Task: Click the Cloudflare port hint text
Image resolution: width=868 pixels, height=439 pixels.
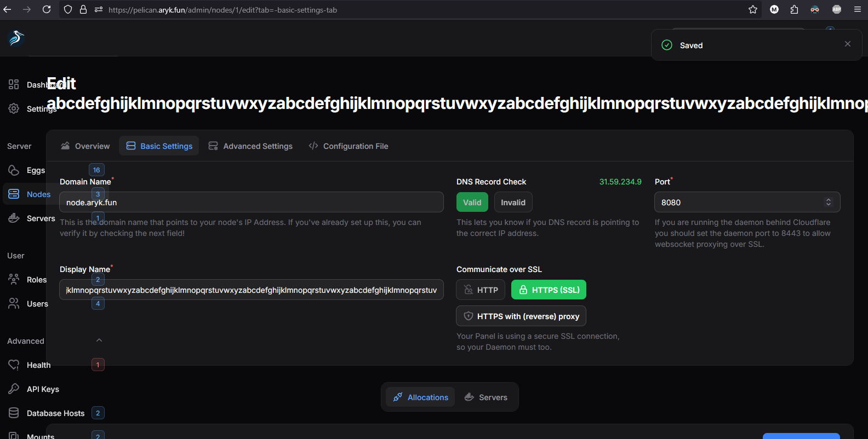Action: [x=743, y=233]
